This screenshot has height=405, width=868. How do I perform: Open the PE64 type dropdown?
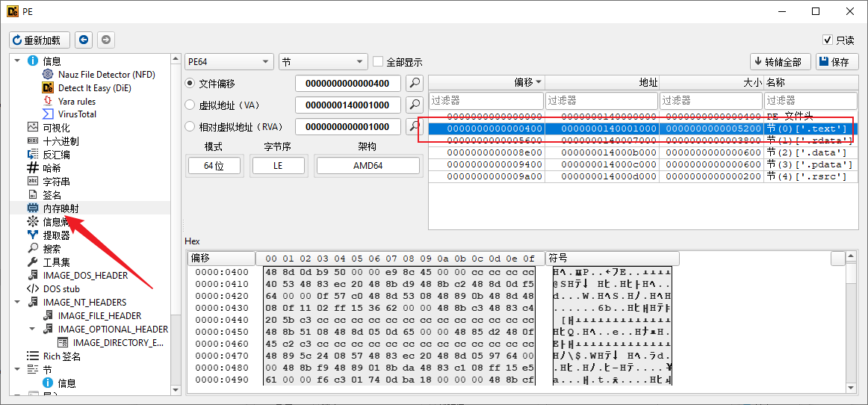tap(229, 62)
